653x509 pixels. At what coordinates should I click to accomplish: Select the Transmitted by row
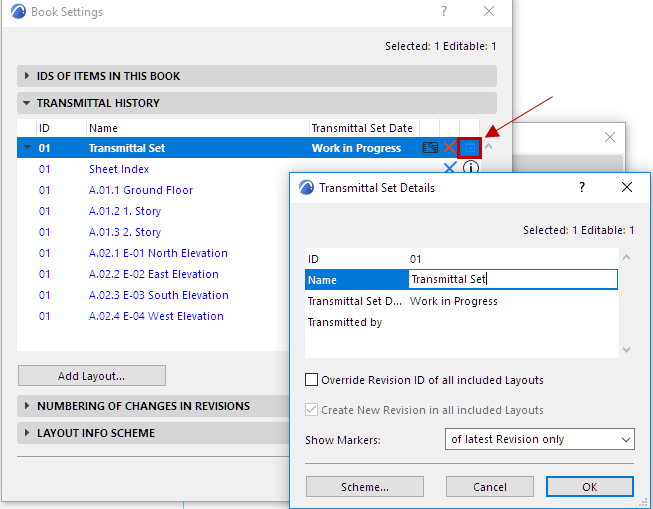461,322
